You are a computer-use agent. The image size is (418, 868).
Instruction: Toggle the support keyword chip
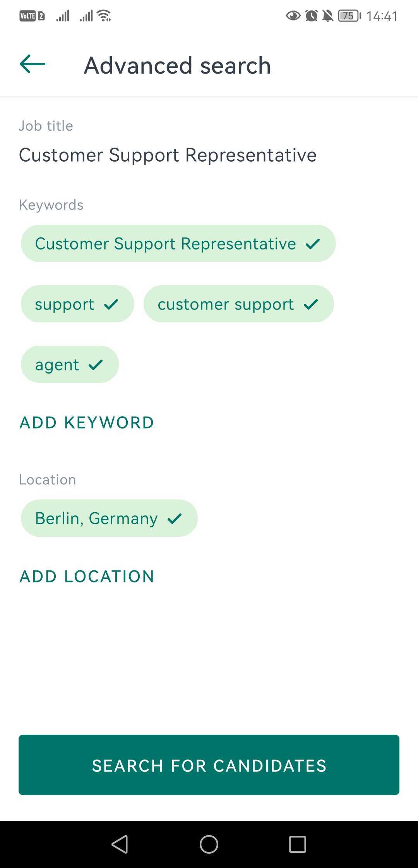[x=77, y=304]
